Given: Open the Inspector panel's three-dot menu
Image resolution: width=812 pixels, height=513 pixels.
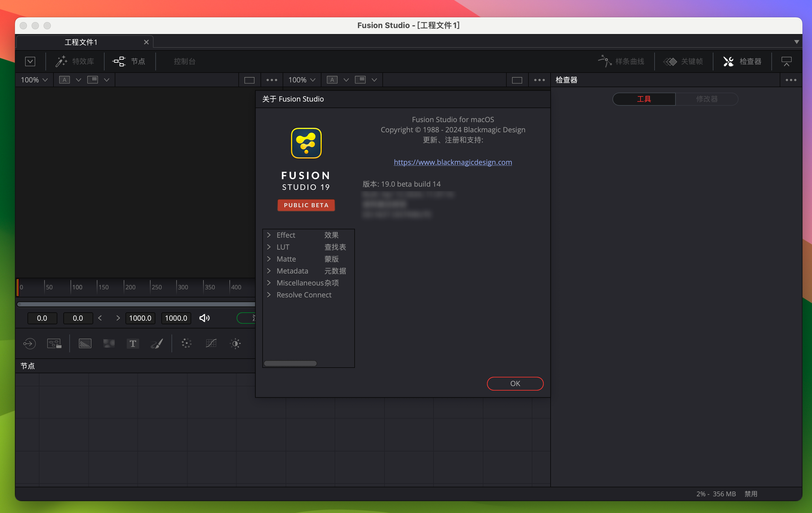Looking at the screenshot, I should pyautogui.click(x=791, y=80).
